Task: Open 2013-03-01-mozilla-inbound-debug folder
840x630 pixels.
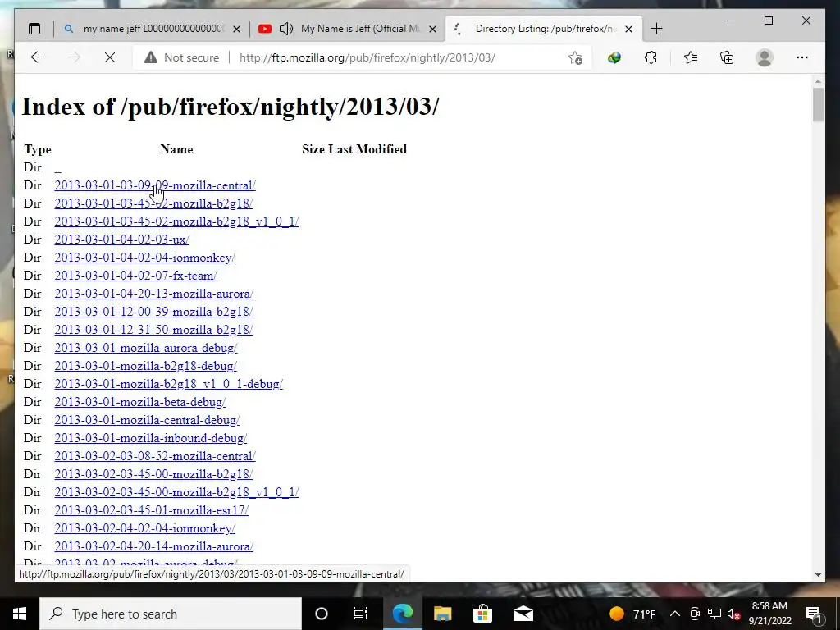Action: (151, 438)
